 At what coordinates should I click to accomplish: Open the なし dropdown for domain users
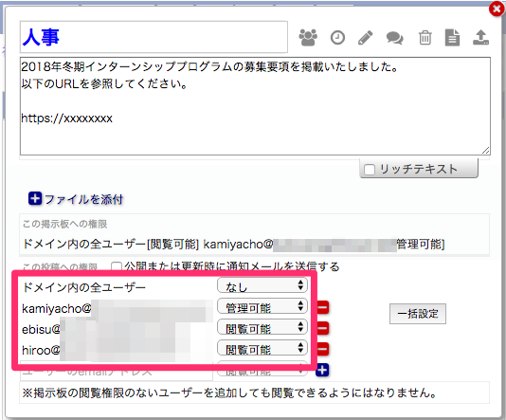point(262,285)
